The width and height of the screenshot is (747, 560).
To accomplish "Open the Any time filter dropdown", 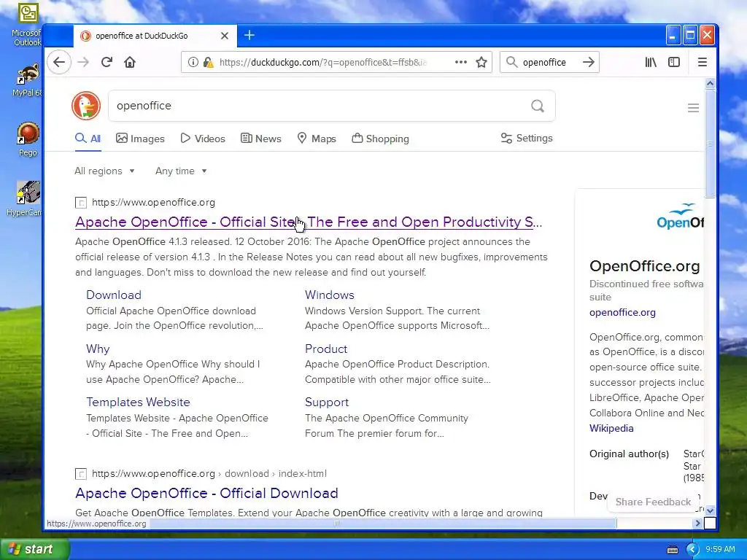I will (181, 171).
